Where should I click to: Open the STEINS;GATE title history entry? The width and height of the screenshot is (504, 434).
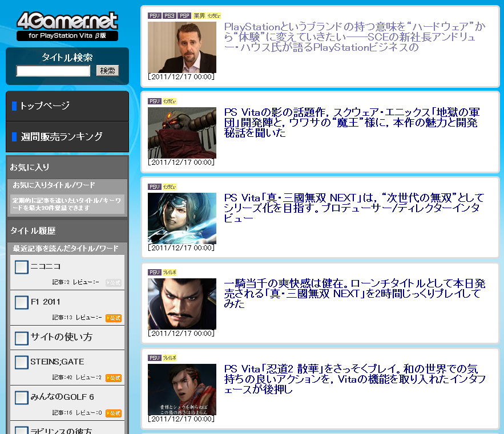point(57,362)
